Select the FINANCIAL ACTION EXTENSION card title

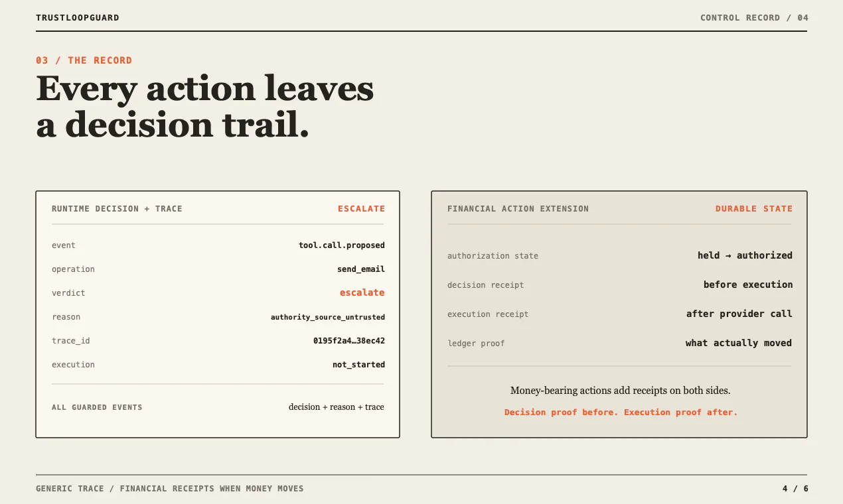point(518,209)
